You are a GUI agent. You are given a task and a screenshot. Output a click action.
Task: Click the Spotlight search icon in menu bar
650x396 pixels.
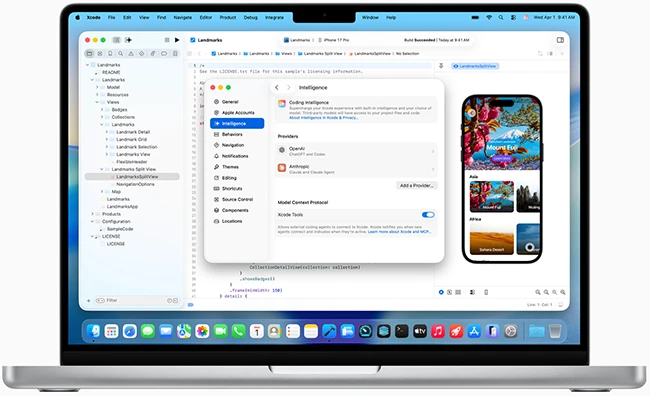[501, 17]
